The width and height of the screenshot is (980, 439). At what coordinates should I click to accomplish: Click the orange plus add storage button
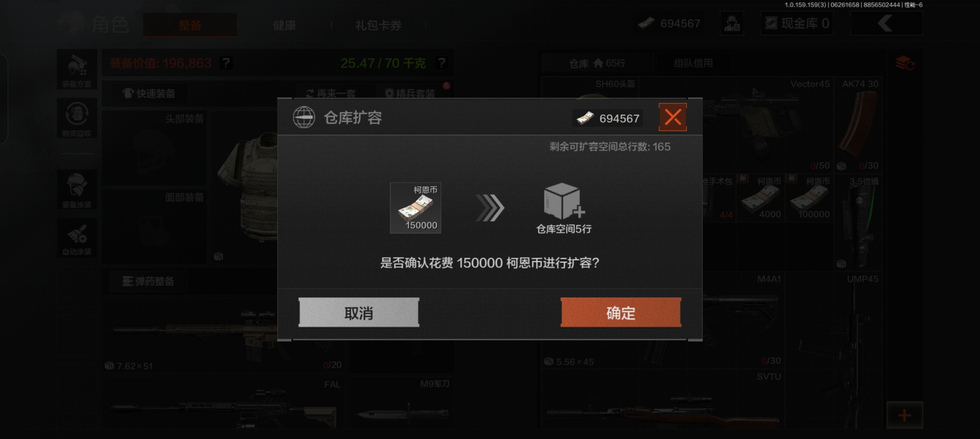pos(905,415)
